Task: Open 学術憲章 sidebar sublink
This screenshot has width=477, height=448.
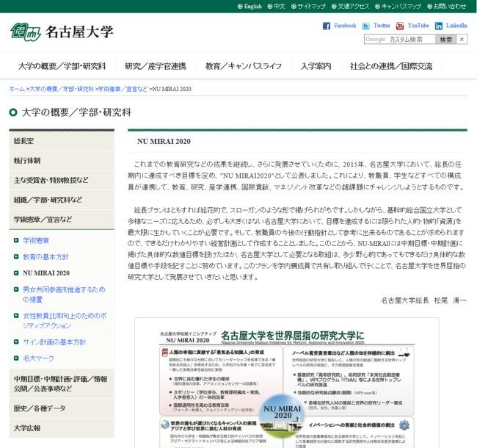Action: tap(36, 240)
